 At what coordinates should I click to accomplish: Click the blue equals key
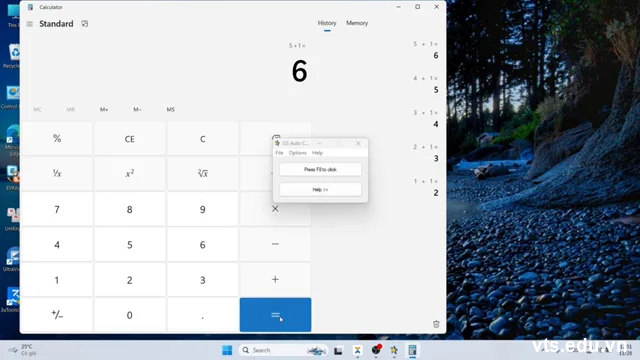(x=275, y=315)
